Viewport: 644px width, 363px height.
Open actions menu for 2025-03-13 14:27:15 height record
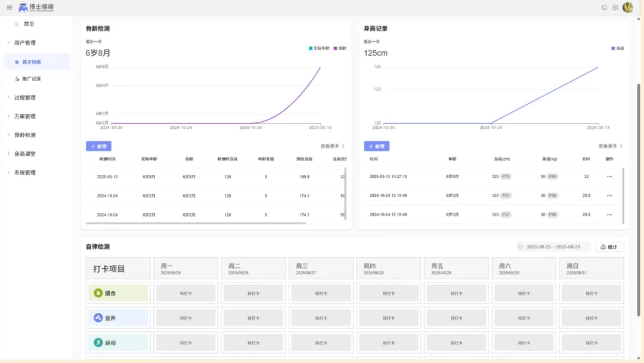pyautogui.click(x=609, y=176)
